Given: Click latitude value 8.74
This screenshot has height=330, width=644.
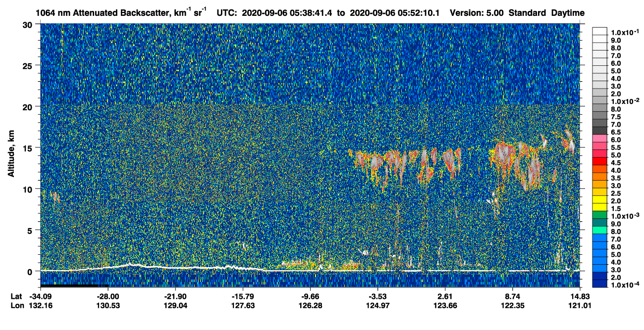Looking at the screenshot, I should (512, 296).
